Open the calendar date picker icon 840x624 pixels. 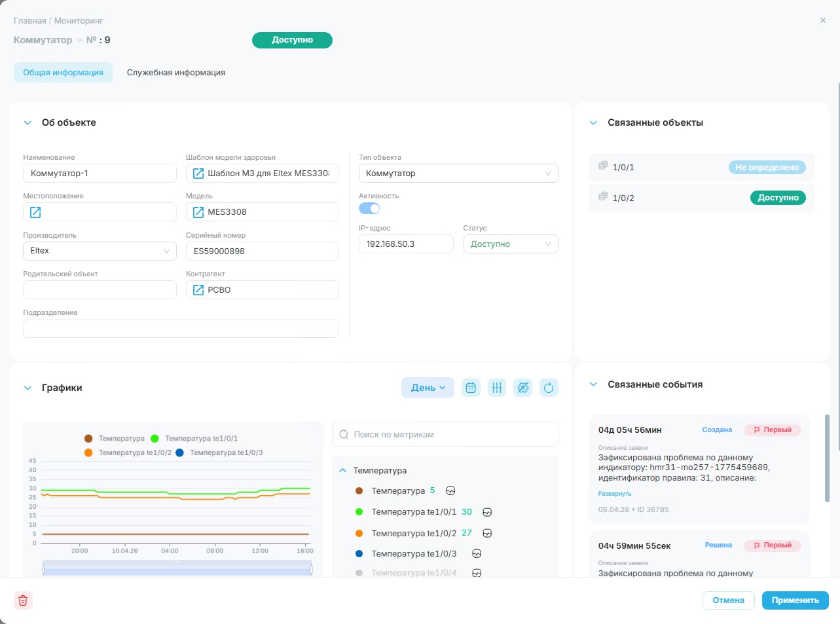471,388
